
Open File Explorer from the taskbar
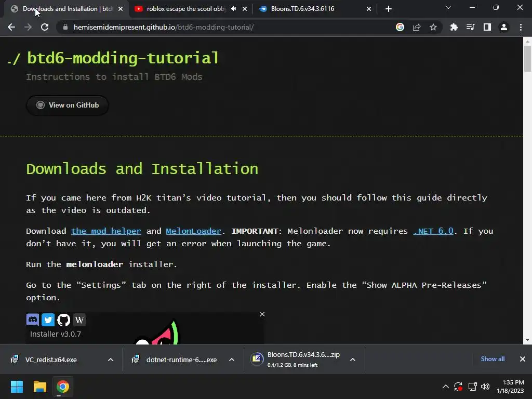(39, 387)
